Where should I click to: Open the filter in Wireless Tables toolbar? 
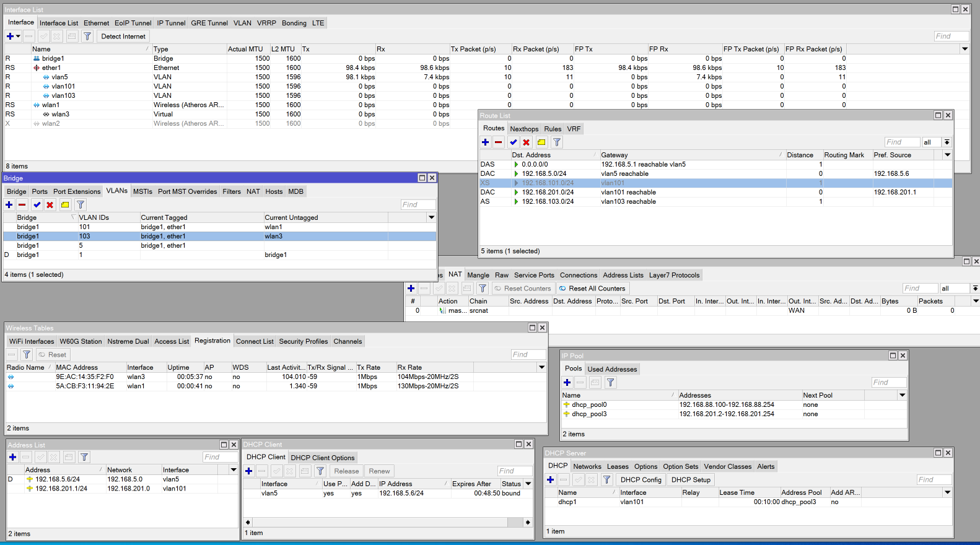(27, 355)
